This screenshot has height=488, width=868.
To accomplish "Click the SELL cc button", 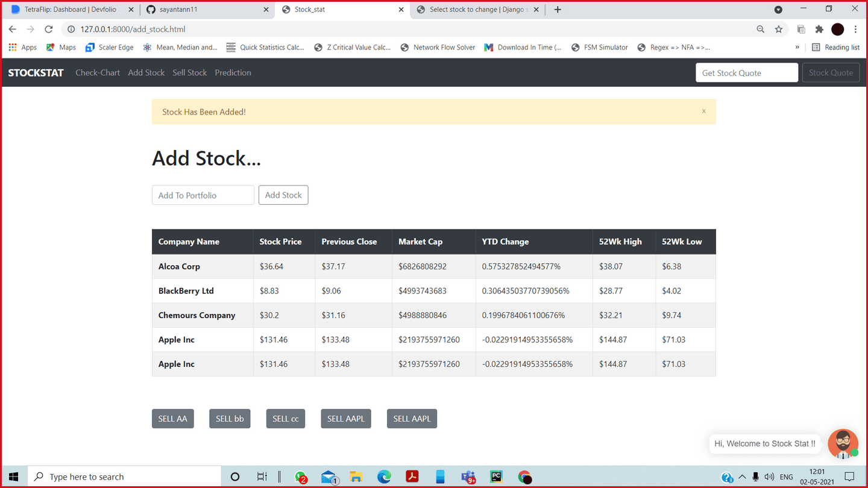I will coord(286,419).
